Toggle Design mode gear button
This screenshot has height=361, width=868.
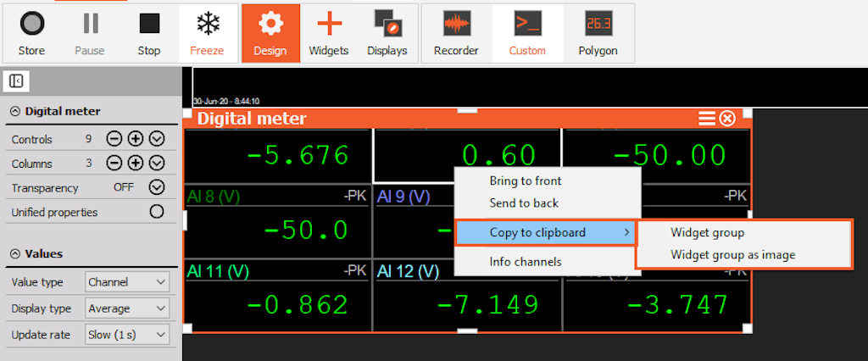[x=270, y=33]
